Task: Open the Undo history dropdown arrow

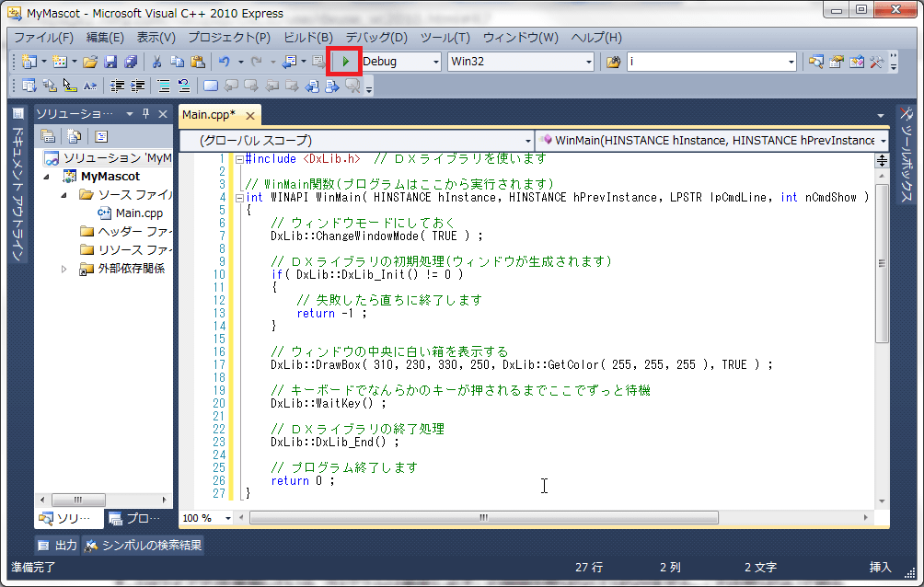Action: pos(240,62)
